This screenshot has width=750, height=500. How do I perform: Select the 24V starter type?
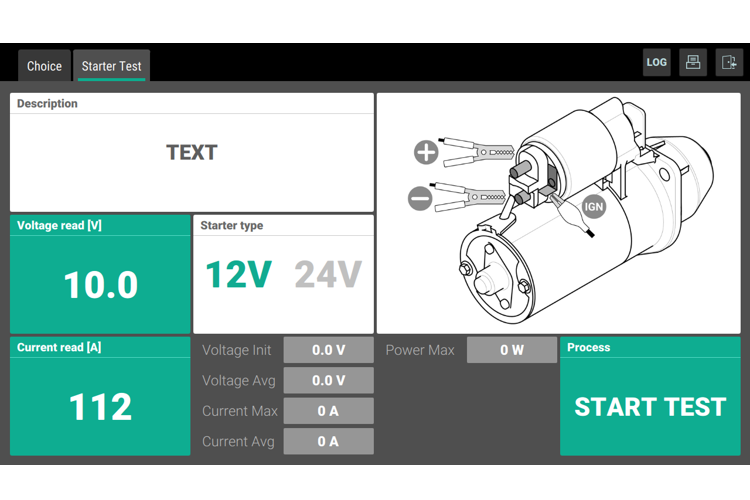(327, 274)
